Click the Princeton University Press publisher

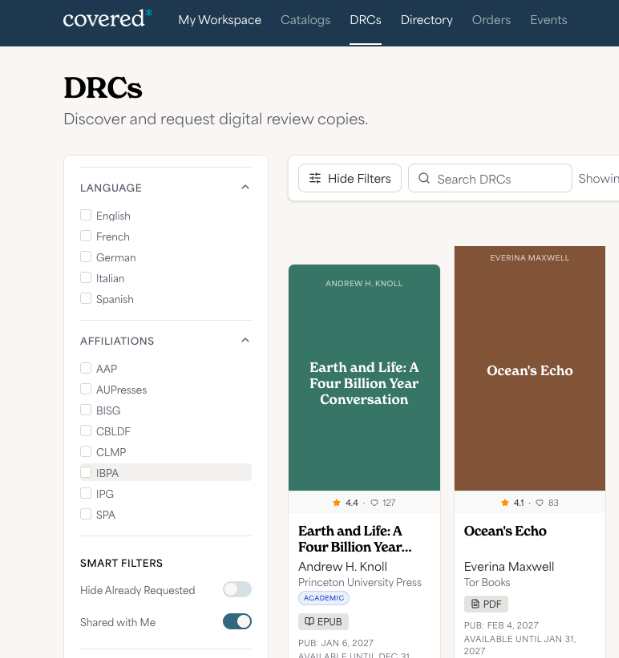tap(360, 582)
